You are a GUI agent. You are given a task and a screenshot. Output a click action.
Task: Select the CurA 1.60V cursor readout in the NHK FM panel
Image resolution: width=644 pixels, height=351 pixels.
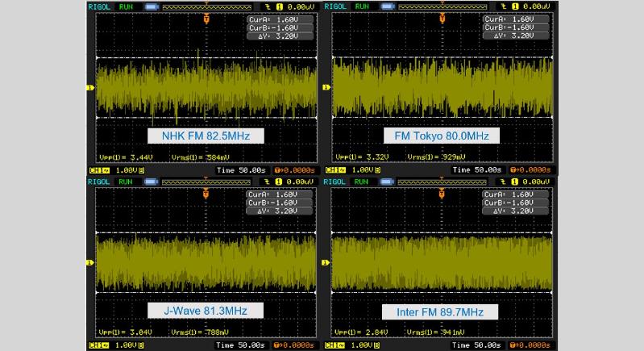click(280, 19)
